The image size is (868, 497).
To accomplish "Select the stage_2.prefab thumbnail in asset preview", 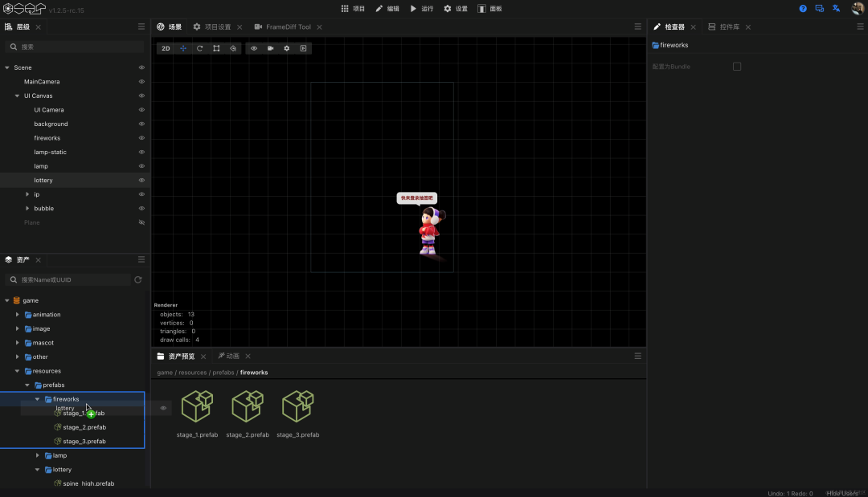I will tap(248, 413).
